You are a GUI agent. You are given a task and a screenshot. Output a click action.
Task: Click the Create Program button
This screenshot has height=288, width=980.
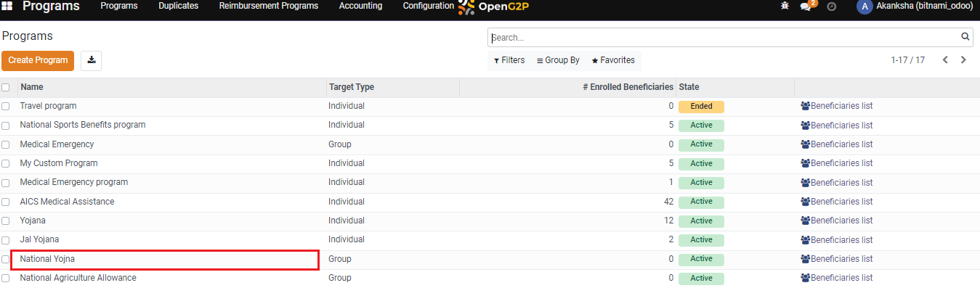coord(38,60)
